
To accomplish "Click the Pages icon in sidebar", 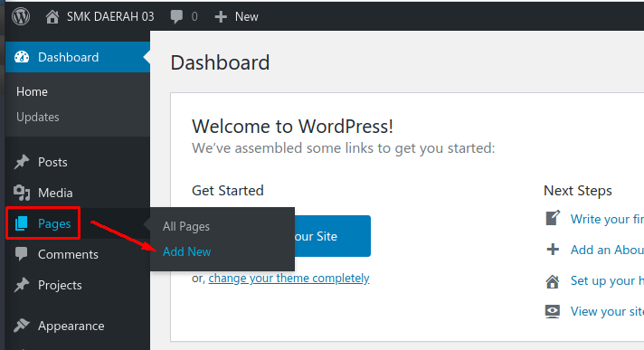I will pyautogui.click(x=22, y=223).
